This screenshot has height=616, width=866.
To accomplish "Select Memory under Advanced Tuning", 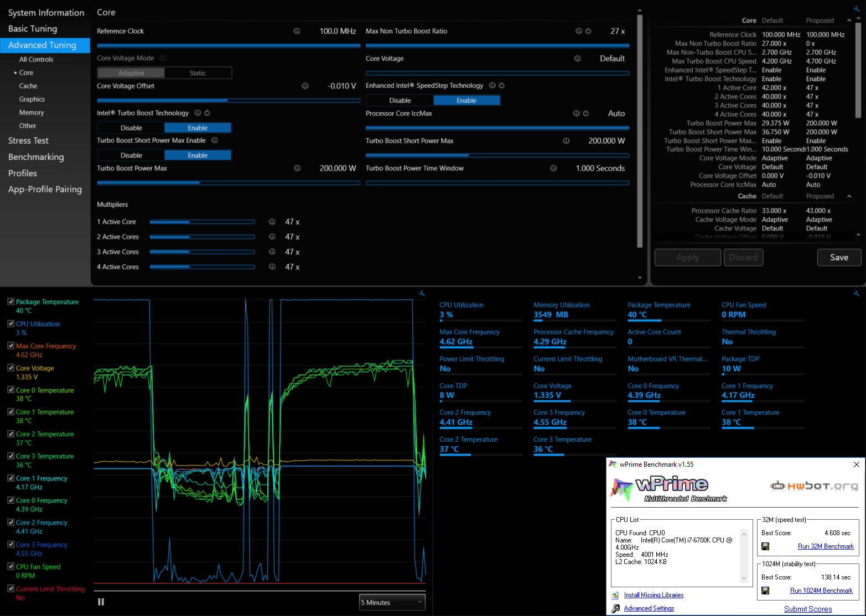I will point(32,112).
